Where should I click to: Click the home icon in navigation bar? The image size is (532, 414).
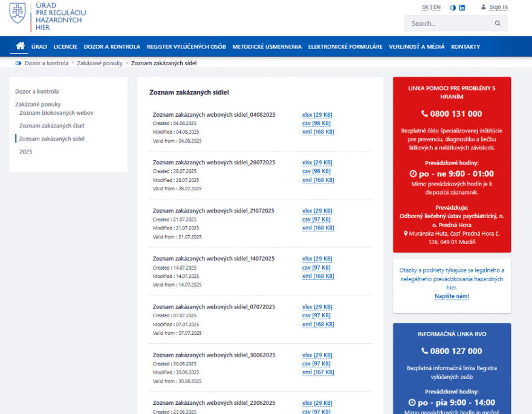20,46
